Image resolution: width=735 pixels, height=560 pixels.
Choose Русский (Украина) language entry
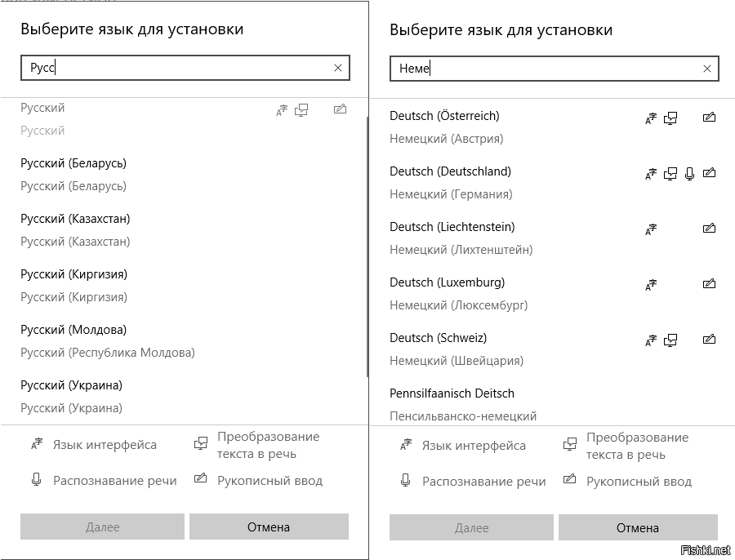click(183, 397)
